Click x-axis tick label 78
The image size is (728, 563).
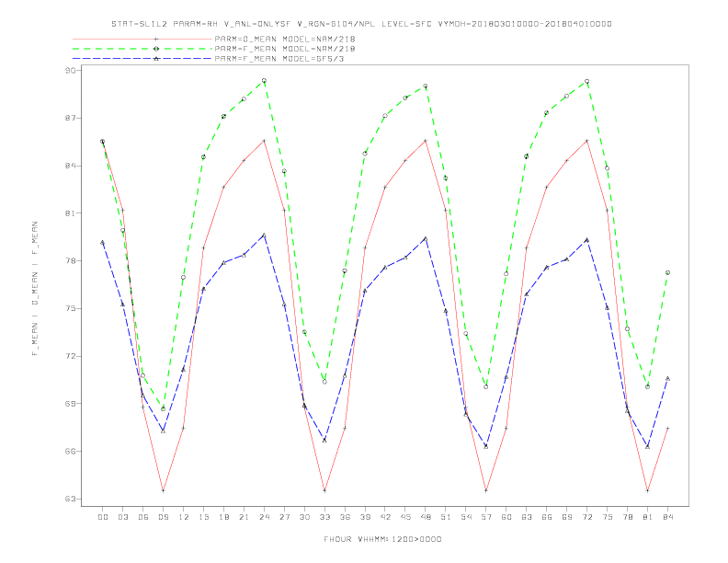(628, 517)
